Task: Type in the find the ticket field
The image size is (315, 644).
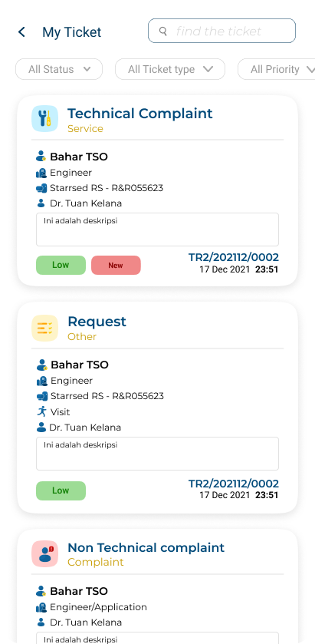Action: click(x=222, y=31)
